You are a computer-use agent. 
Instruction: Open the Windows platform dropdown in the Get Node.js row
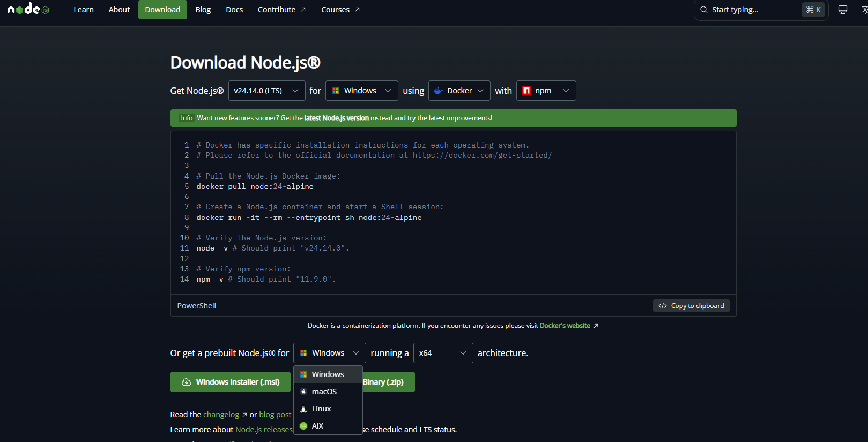362,91
